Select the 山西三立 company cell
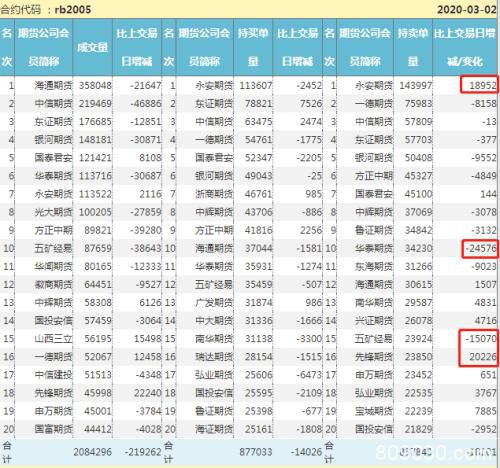This screenshot has height=468, width=500. click(x=53, y=339)
